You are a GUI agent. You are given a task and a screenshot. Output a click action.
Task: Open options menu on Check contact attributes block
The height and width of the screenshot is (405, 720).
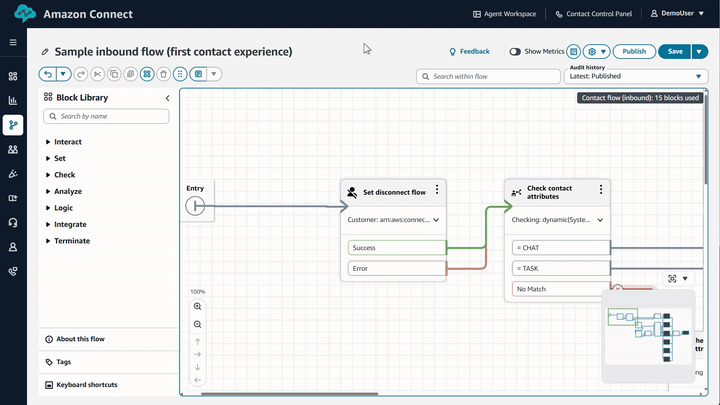(601, 190)
